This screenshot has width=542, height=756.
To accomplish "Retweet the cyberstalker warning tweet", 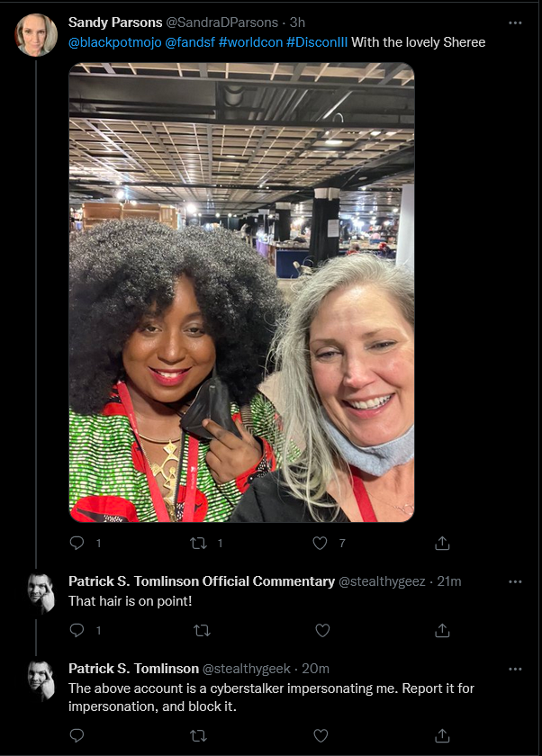I will [x=198, y=736].
